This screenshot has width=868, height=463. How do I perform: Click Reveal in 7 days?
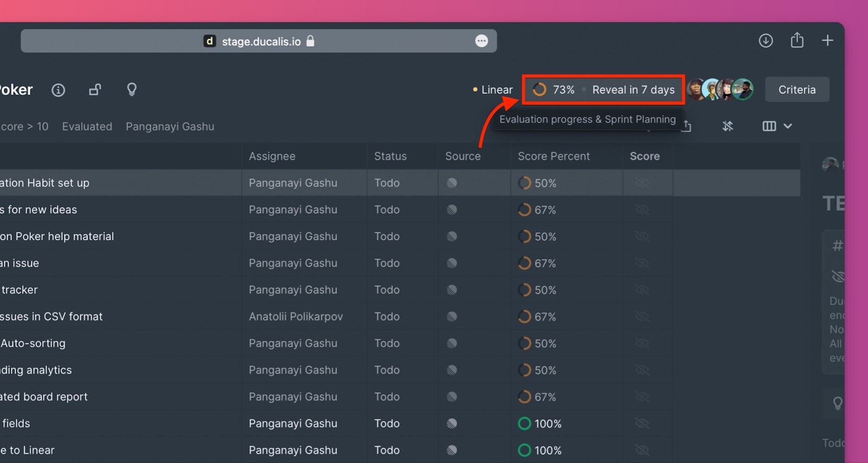[633, 90]
